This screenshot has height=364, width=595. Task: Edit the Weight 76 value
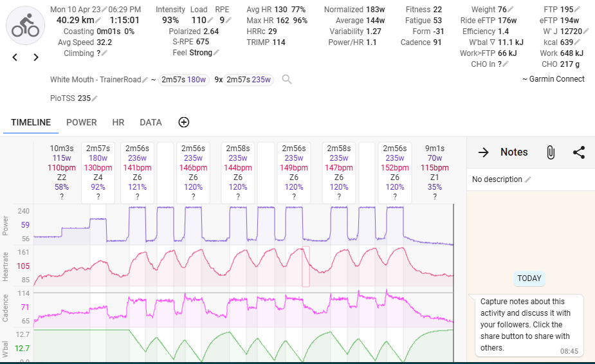(511, 10)
